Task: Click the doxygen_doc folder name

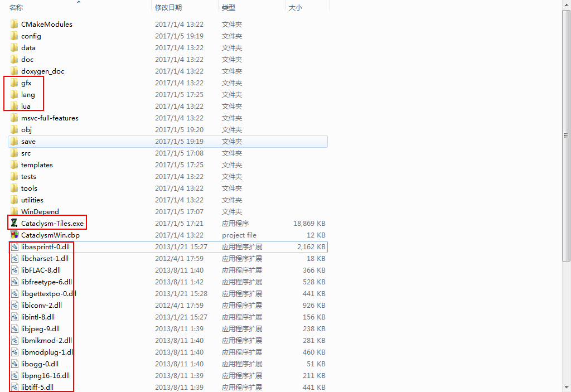Action: pos(42,71)
